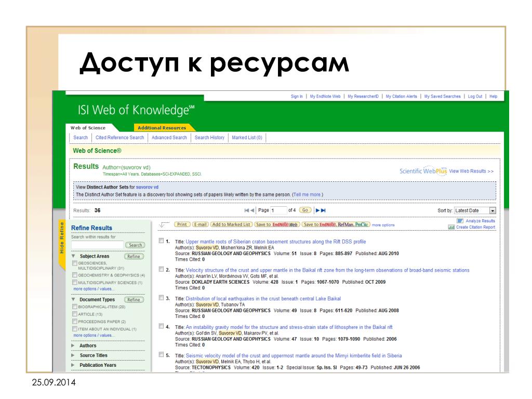Screen dimensions: 532x399
Task: Tick Multidisciplinary Sciences checkbox
Action: (75, 282)
